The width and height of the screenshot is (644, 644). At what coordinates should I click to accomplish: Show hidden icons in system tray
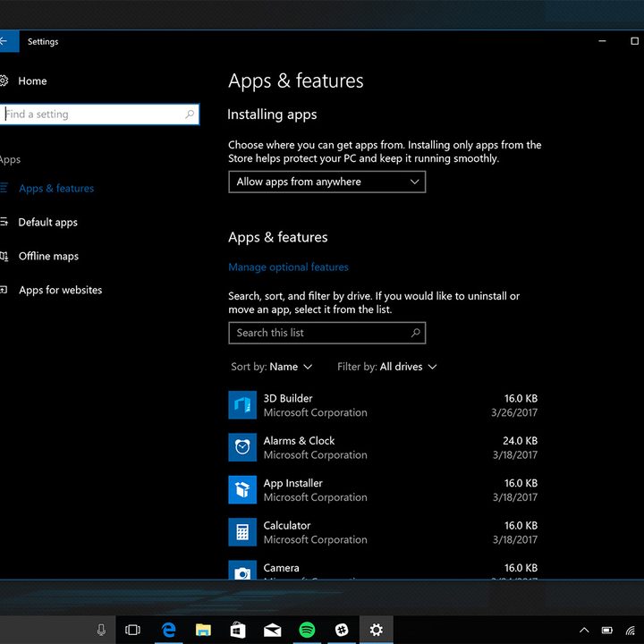point(584,630)
